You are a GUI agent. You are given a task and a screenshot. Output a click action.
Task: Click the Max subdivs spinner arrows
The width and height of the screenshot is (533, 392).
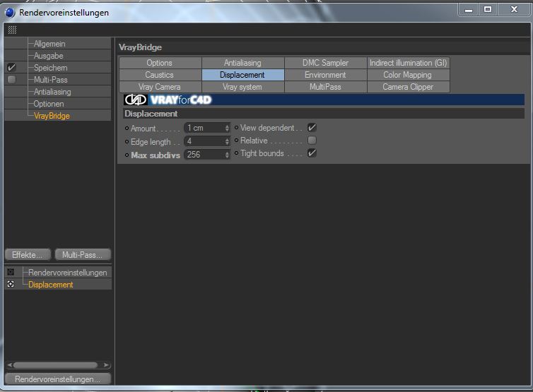click(227, 155)
